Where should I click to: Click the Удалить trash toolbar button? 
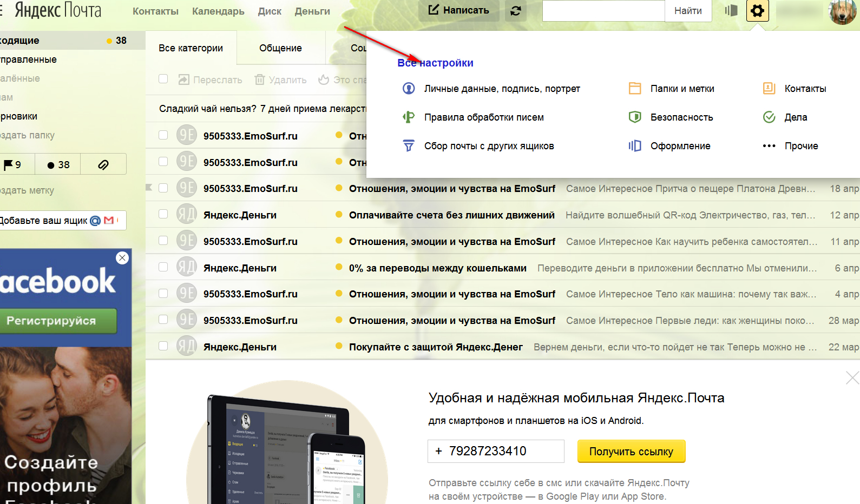(280, 80)
